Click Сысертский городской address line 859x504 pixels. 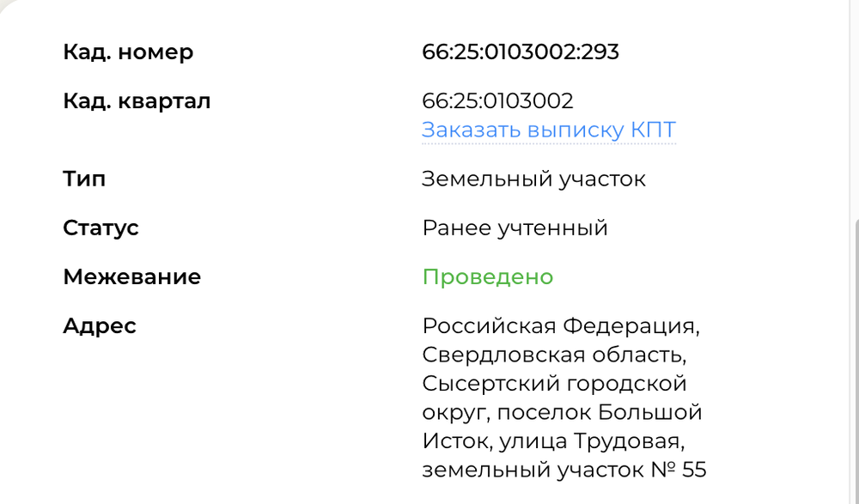[554, 384]
